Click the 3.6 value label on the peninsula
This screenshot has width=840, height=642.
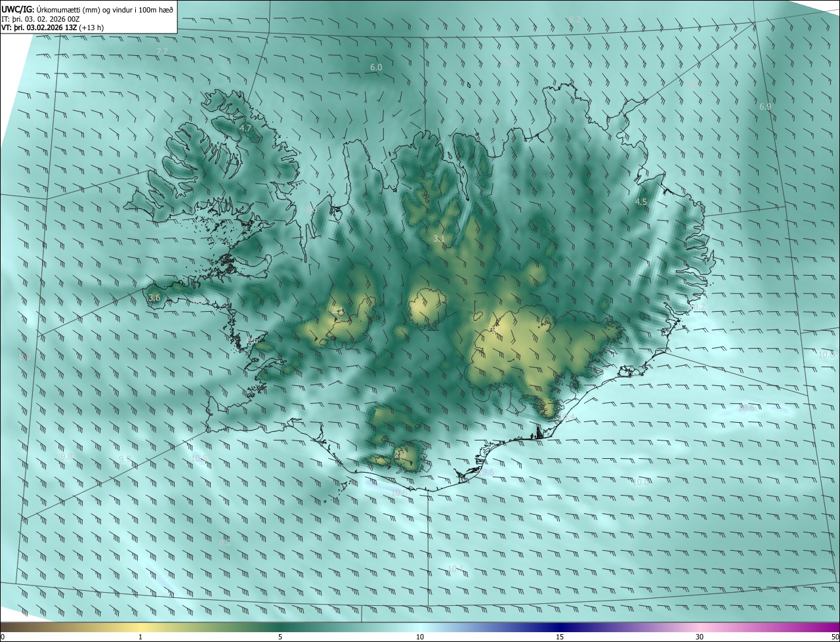coord(154,298)
